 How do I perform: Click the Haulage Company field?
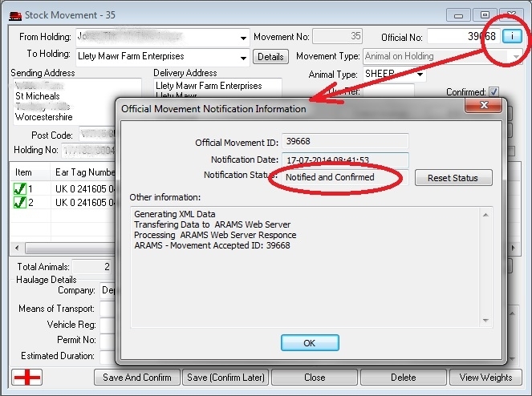click(x=108, y=290)
